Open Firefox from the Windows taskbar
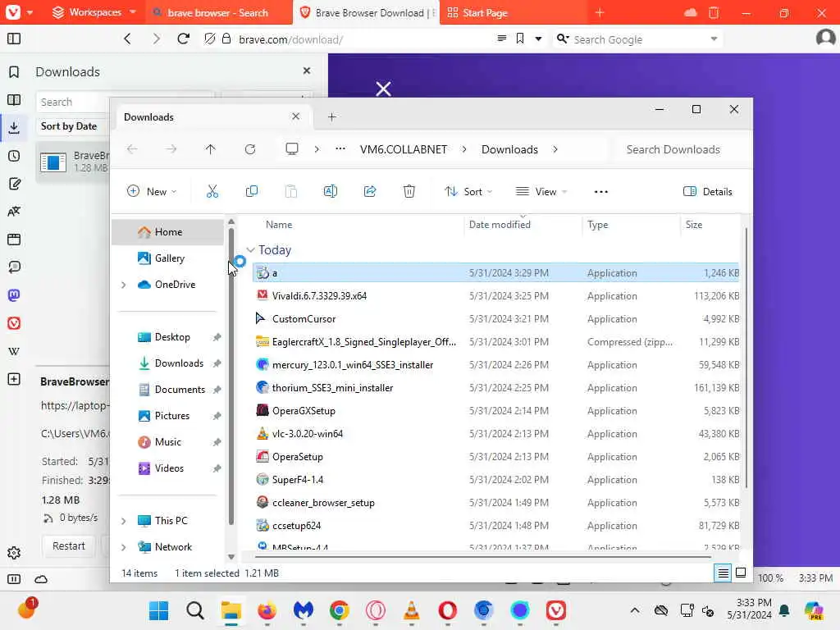Viewport: 840px width, 630px height. point(267,610)
